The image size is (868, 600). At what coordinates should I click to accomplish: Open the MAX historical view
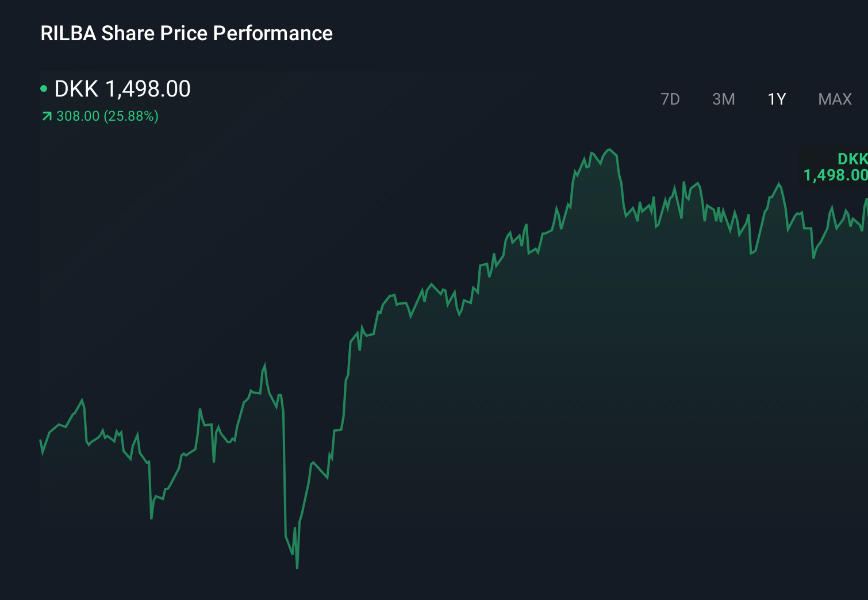point(834,99)
